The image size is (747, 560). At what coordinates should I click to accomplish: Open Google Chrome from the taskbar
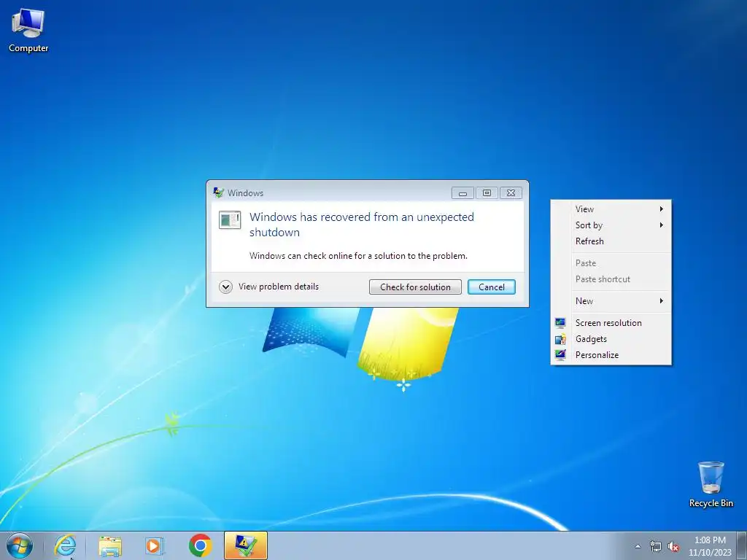point(200,545)
